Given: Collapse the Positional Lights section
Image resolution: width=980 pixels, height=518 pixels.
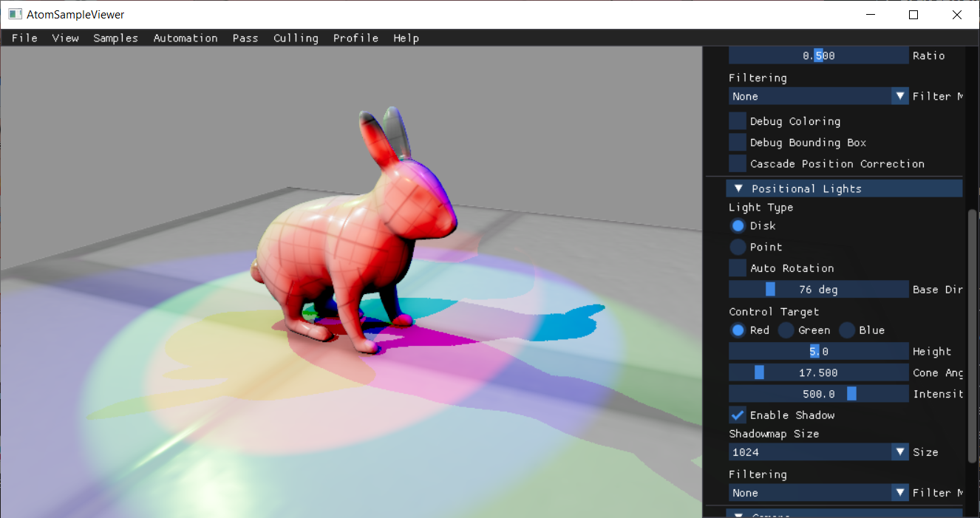Looking at the screenshot, I should [738, 188].
